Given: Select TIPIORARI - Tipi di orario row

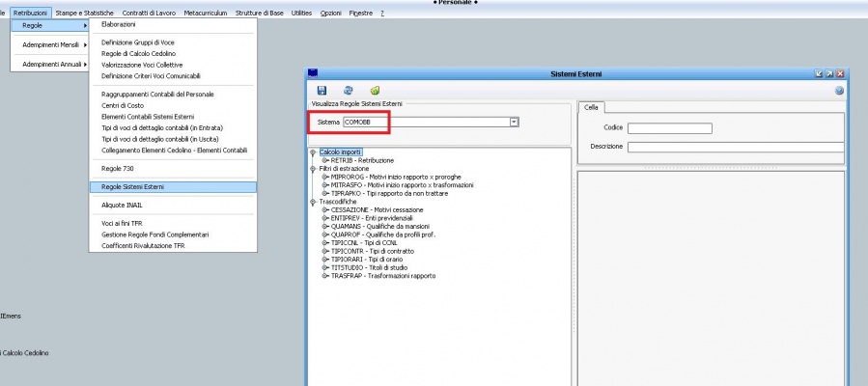Looking at the screenshot, I should (367, 260).
